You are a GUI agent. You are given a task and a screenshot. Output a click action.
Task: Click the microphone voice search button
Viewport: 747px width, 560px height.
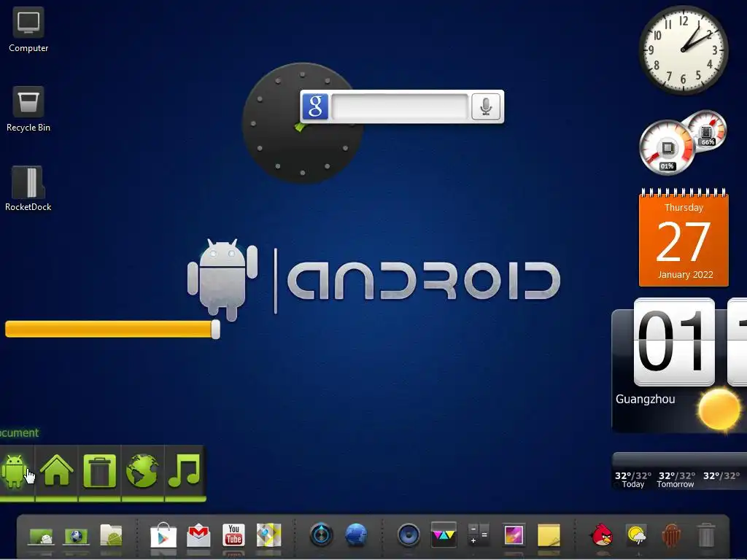486,106
